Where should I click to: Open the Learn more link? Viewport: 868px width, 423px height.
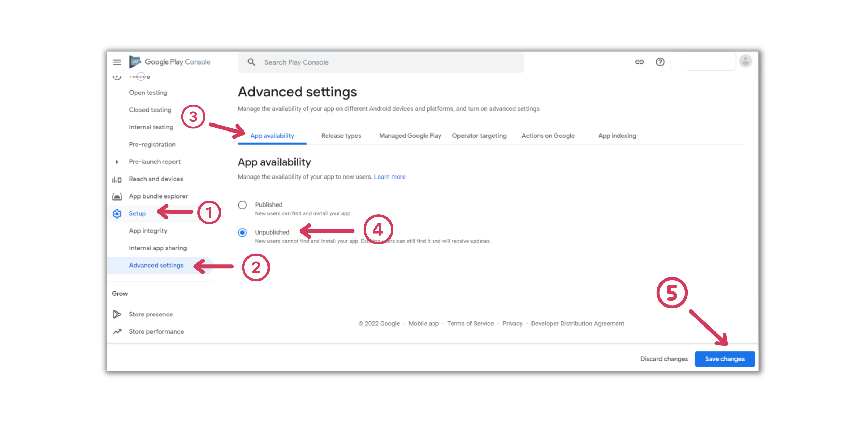point(389,177)
